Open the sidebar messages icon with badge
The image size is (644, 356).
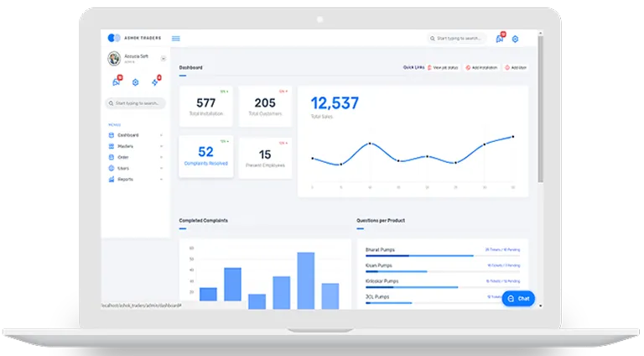116,82
